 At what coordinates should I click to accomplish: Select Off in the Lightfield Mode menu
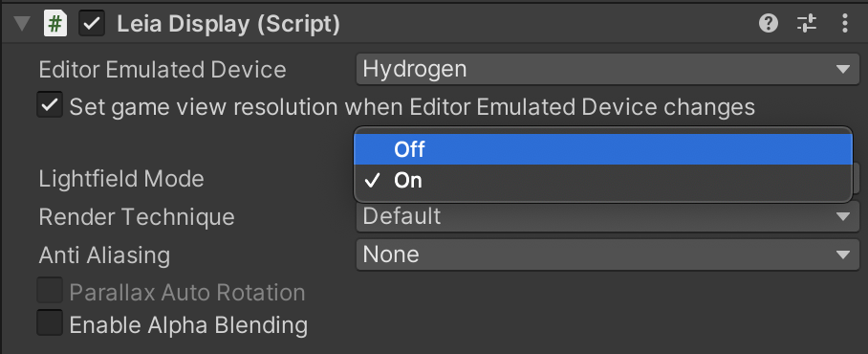click(x=603, y=149)
